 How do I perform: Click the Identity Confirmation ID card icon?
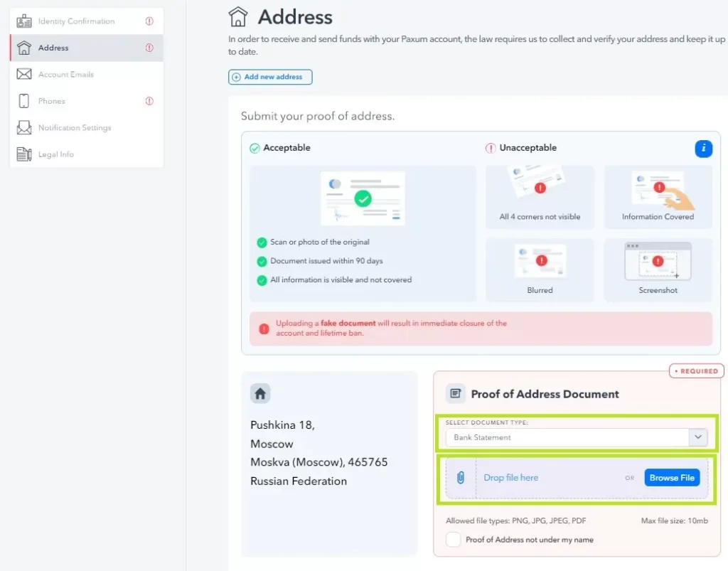pyautogui.click(x=24, y=21)
